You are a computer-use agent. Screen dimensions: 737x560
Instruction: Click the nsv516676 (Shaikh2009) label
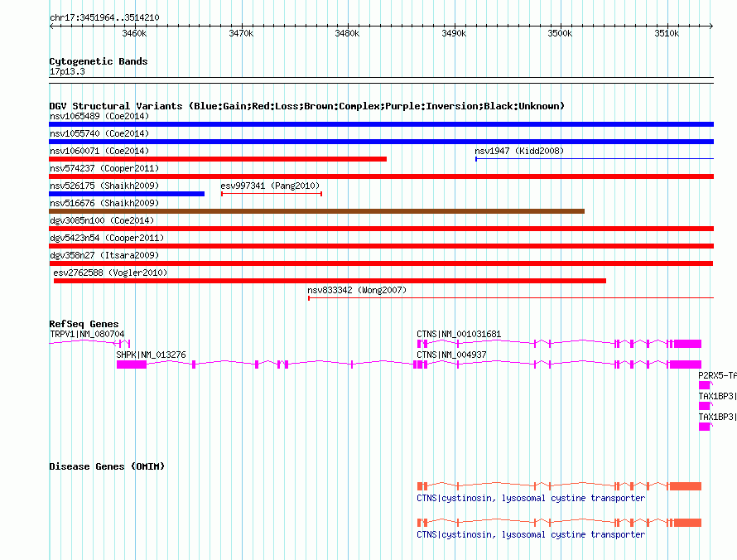tap(104, 203)
